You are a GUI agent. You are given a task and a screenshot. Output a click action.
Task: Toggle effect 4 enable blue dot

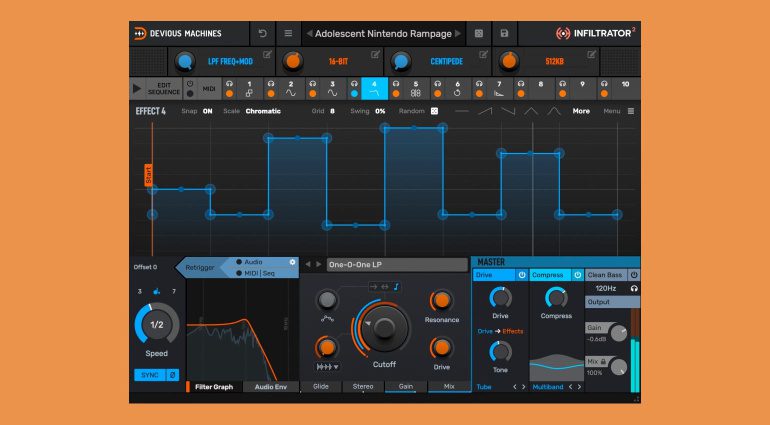click(354, 93)
